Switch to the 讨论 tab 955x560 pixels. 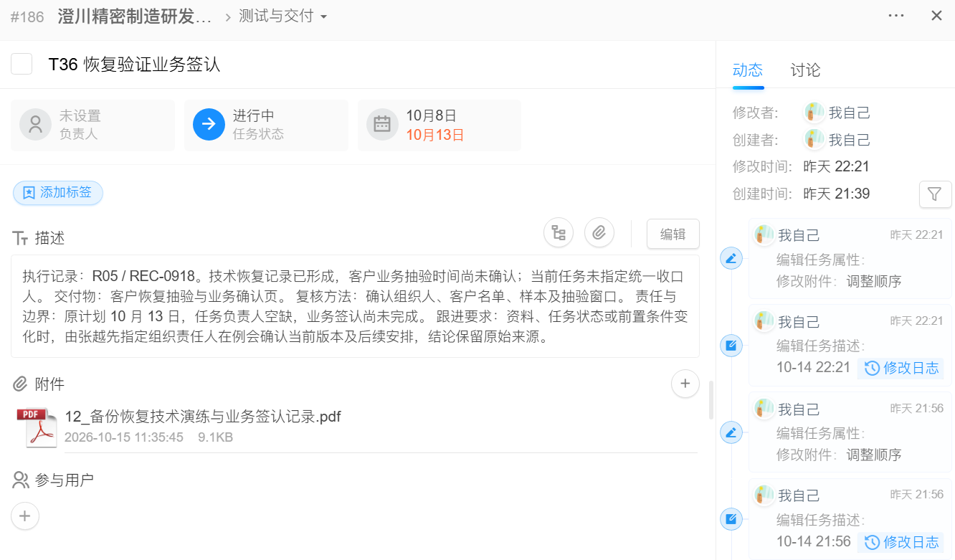pyautogui.click(x=805, y=70)
